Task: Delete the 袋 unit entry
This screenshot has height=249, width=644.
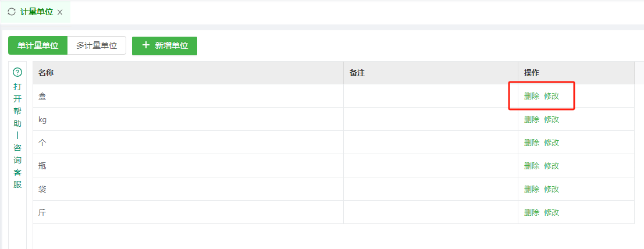Action: click(532, 189)
